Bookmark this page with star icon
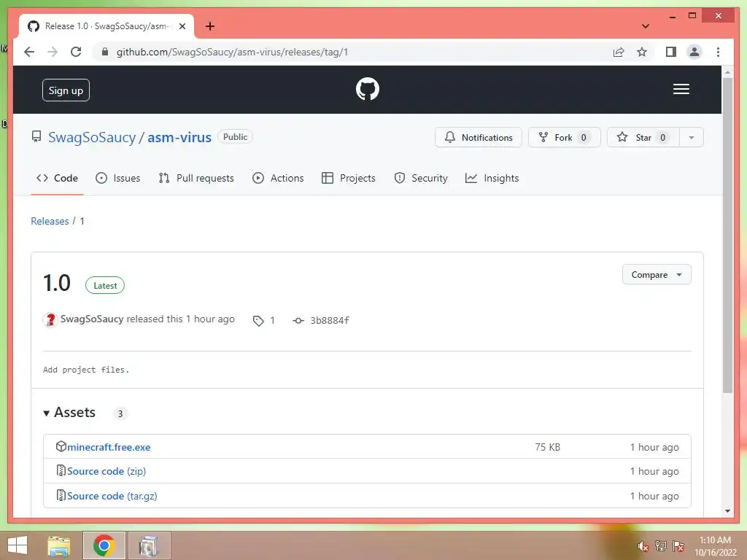 tap(642, 52)
